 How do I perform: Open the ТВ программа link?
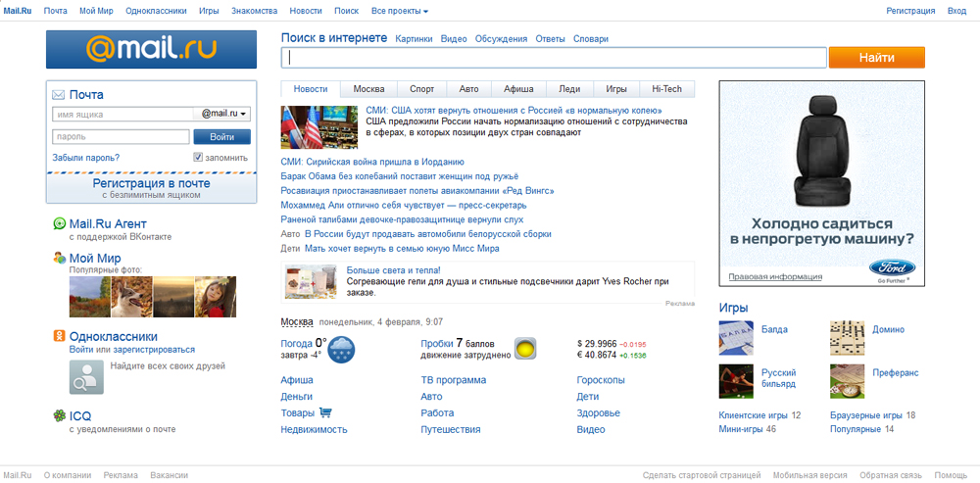click(454, 380)
